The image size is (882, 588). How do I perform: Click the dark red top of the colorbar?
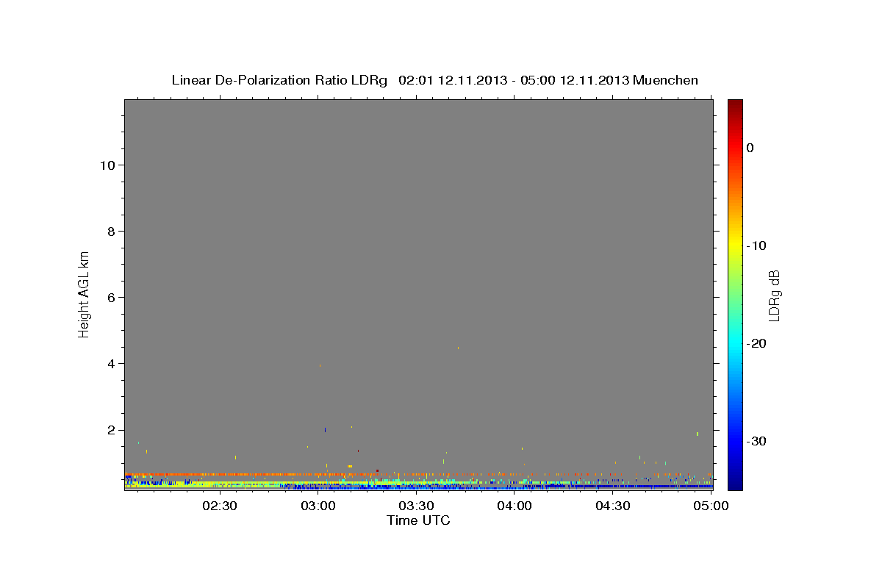pyautogui.click(x=735, y=107)
